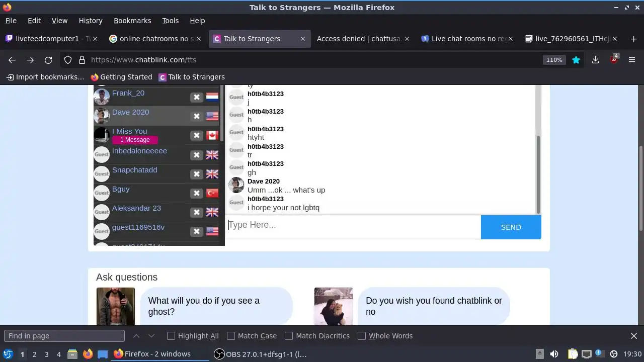
Task: Enable the Match Case option
Action: coord(231,336)
